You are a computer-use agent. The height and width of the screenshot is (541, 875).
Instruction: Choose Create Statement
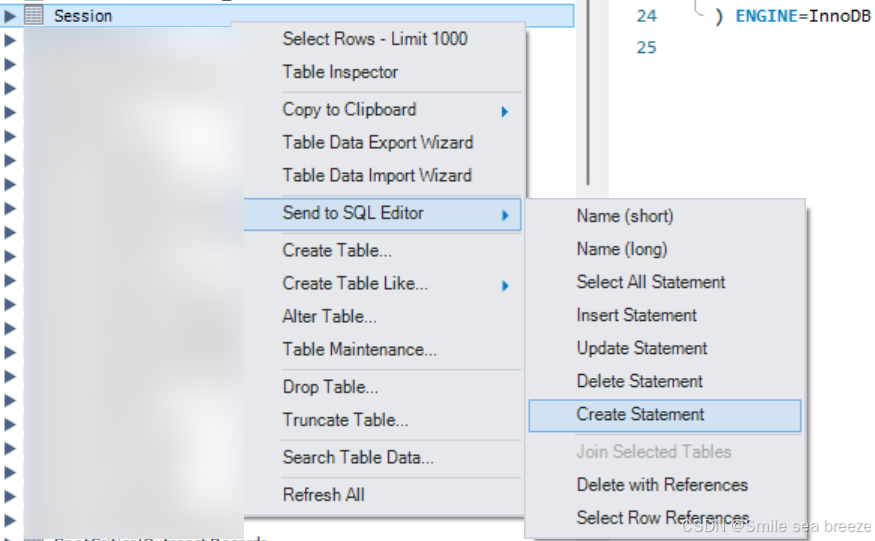tap(665, 415)
